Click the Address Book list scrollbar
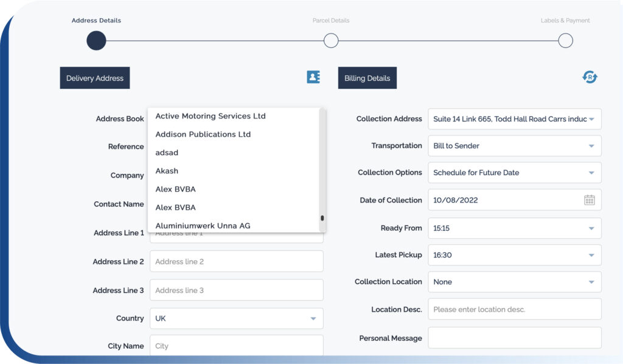This screenshot has width=623, height=364. coord(322,218)
